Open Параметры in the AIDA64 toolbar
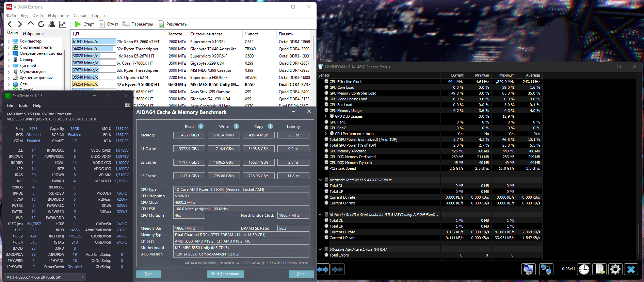This screenshot has width=644, height=282. click(x=138, y=24)
